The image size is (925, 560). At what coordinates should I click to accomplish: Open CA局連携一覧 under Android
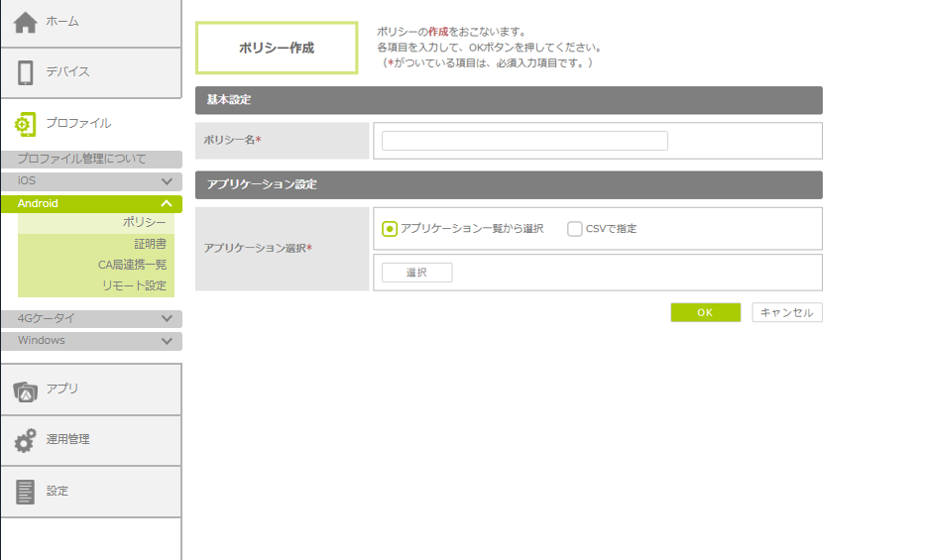132,265
